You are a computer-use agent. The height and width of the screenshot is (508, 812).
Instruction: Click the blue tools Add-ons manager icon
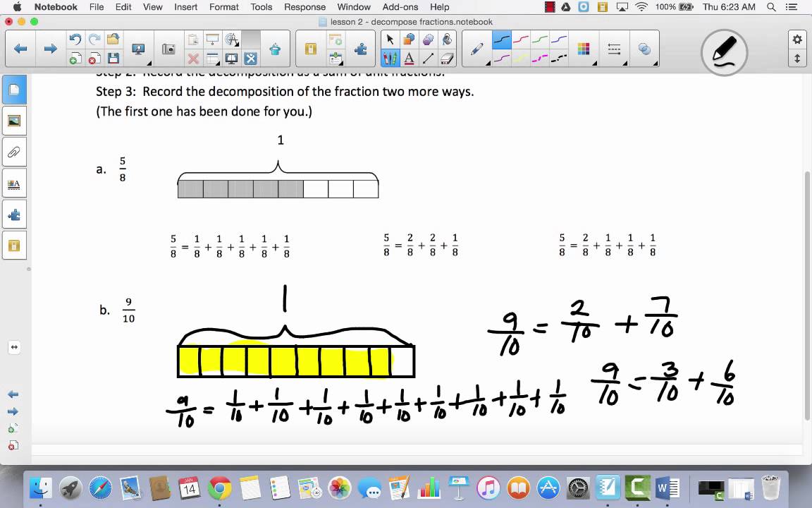(251, 58)
